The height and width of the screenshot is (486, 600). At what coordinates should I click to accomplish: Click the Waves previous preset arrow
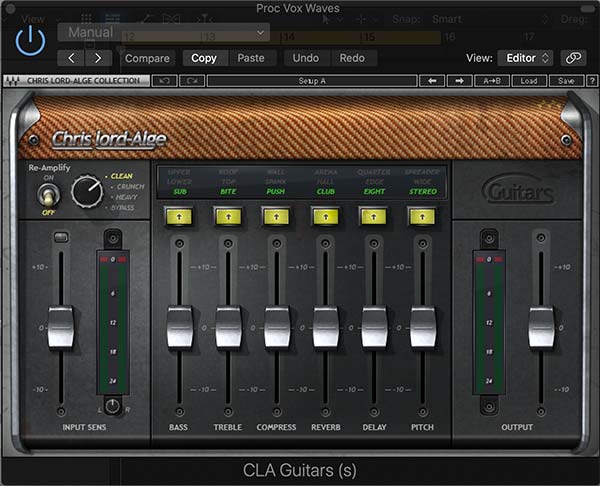(432, 81)
